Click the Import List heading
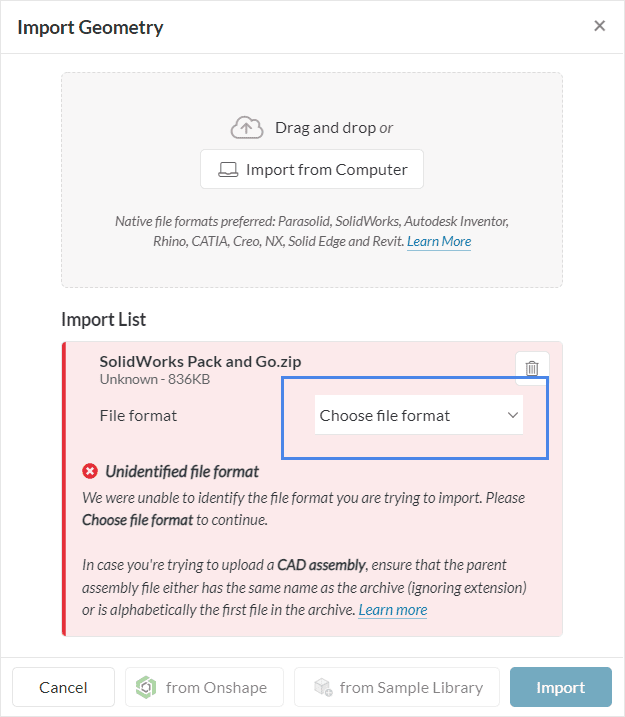The width and height of the screenshot is (625, 717). (104, 320)
